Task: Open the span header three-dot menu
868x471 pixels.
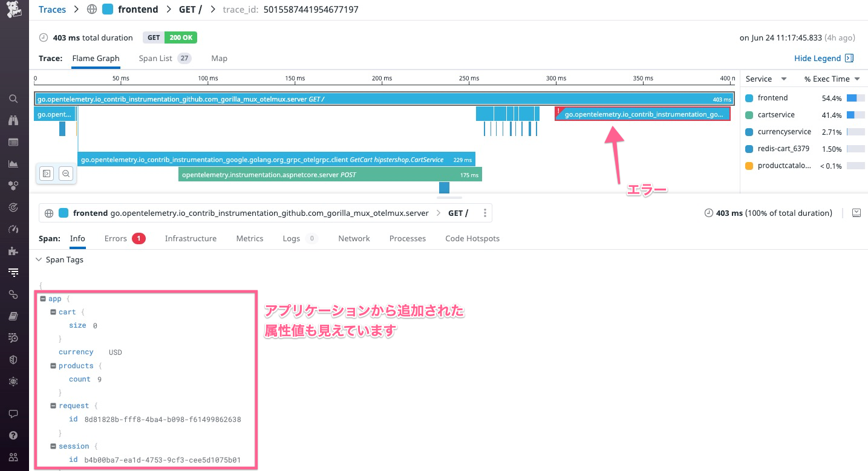Action: [485, 213]
